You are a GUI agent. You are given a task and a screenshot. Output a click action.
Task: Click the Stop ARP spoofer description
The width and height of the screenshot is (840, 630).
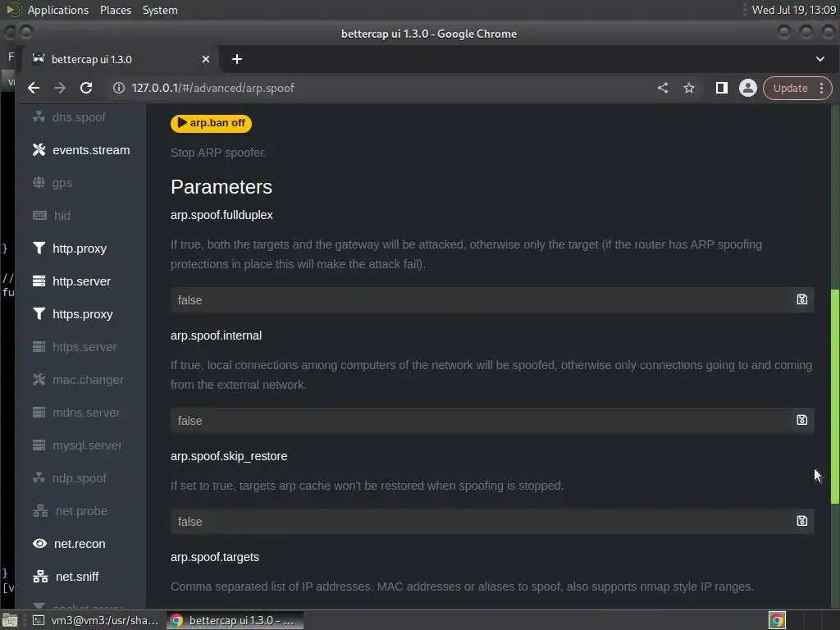pos(218,153)
